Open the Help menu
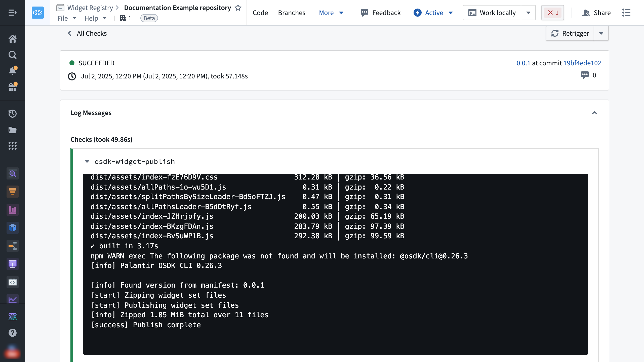This screenshot has height=362, width=644. (95, 18)
